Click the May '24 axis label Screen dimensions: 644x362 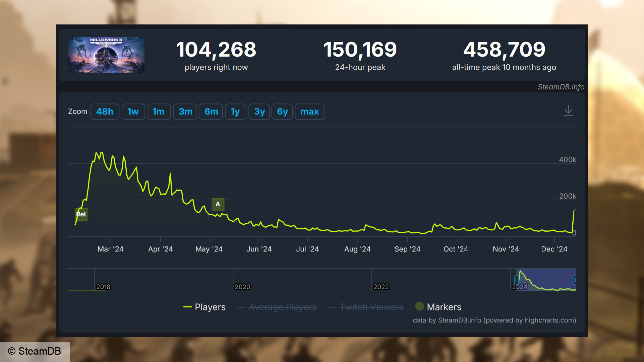[x=209, y=249]
